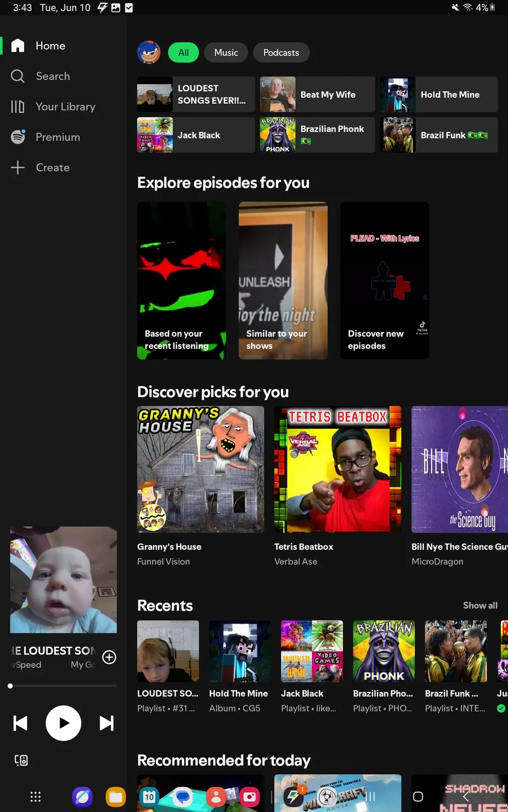The height and width of the screenshot is (812, 508).
Task: Launch Messages app from taskbar
Action: (x=182, y=797)
